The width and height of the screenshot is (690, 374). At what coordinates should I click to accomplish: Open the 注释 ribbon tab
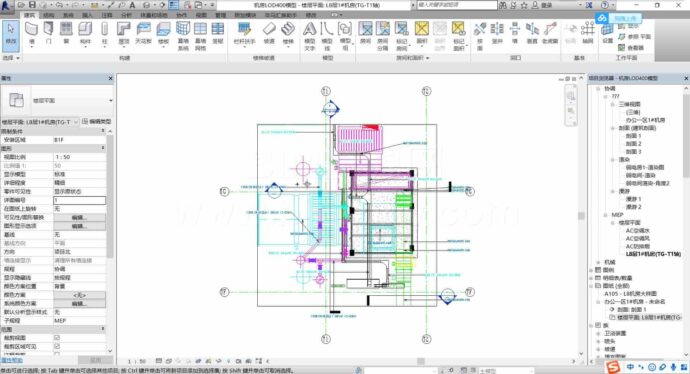pyautogui.click(x=107, y=15)
